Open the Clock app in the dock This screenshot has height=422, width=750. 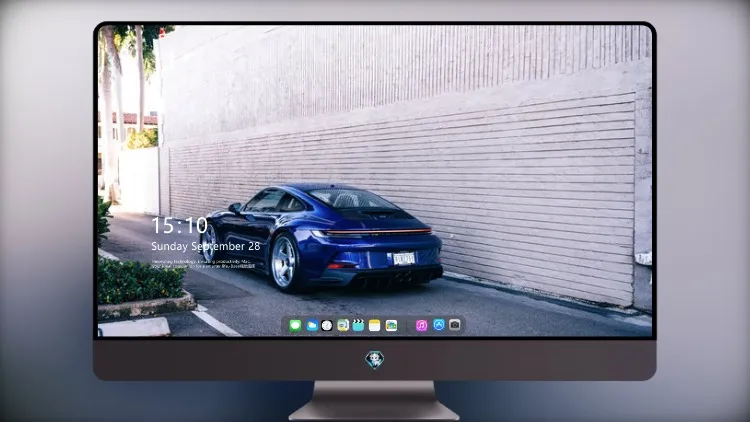click(x=327, y=326)
